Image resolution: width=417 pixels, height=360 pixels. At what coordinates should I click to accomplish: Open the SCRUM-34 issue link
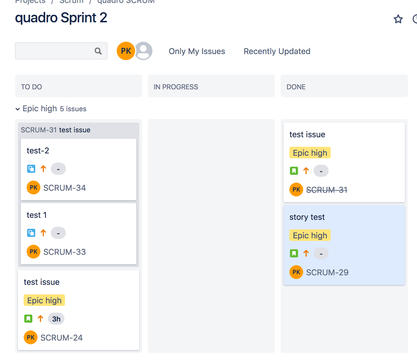65,188
